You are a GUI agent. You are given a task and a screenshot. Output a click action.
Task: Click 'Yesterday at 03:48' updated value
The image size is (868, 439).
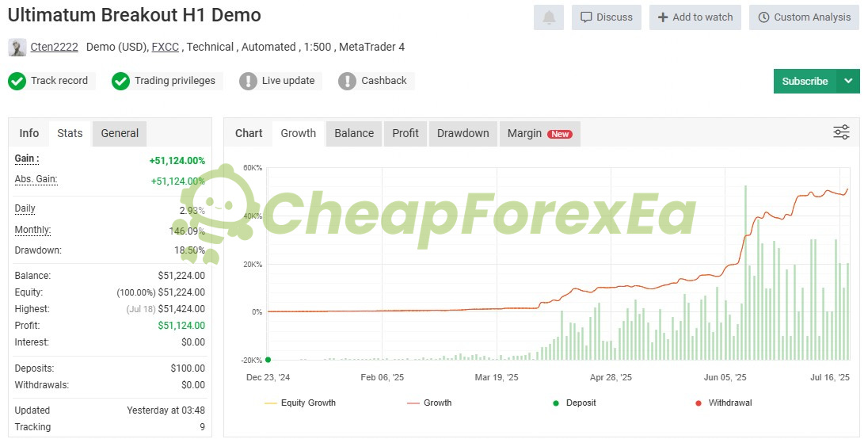coord(166,410)
